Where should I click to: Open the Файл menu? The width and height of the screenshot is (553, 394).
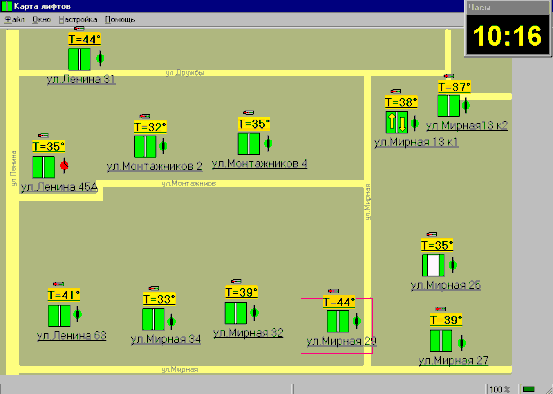(x=14, y=20)
